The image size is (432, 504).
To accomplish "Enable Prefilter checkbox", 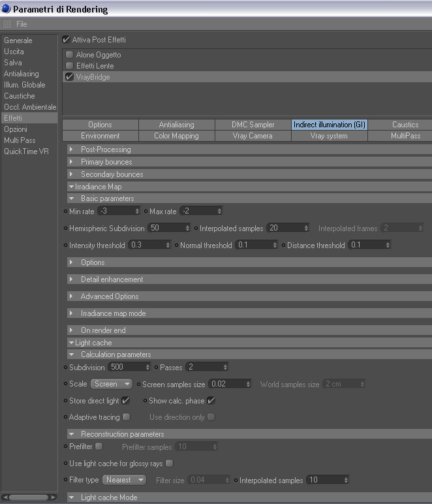I will point(99,446).
